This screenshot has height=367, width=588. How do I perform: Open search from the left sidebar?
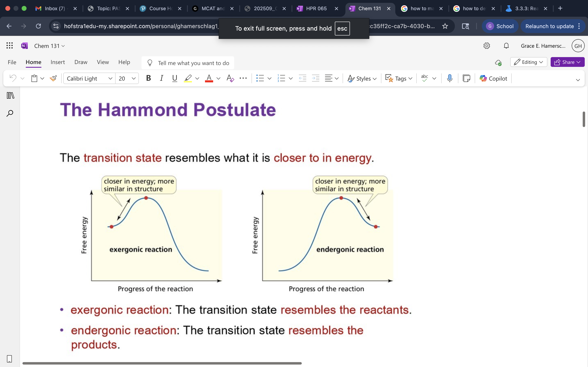pyautogui.click(x=10, y=113)
